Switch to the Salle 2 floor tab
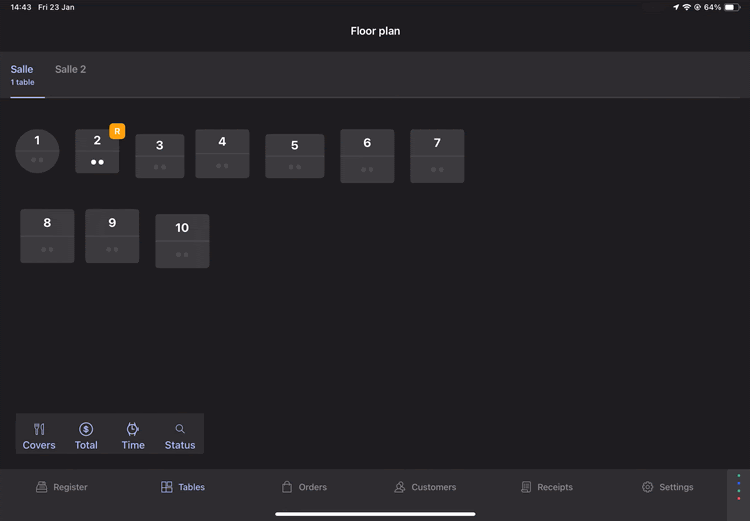This screenshot has height=521, width=750. pyautogui.click(x=70, y=70)
